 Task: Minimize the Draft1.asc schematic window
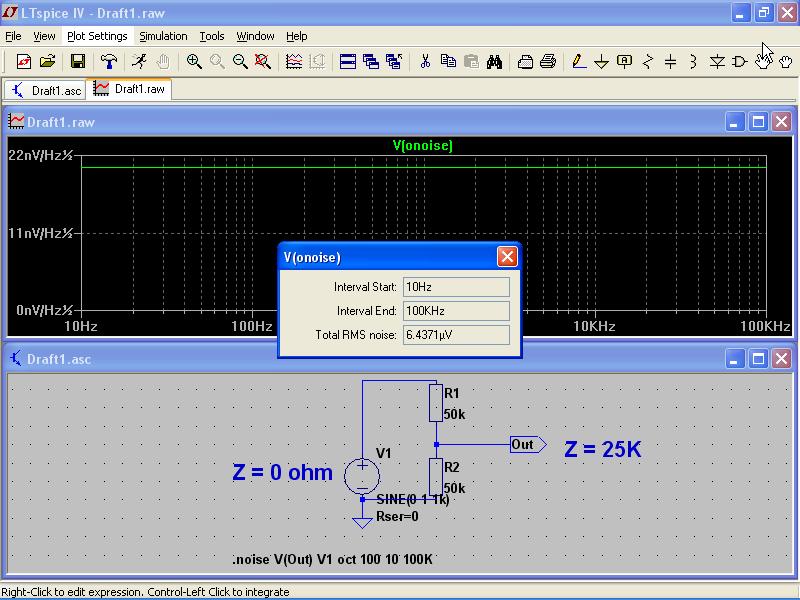[734, 359]
